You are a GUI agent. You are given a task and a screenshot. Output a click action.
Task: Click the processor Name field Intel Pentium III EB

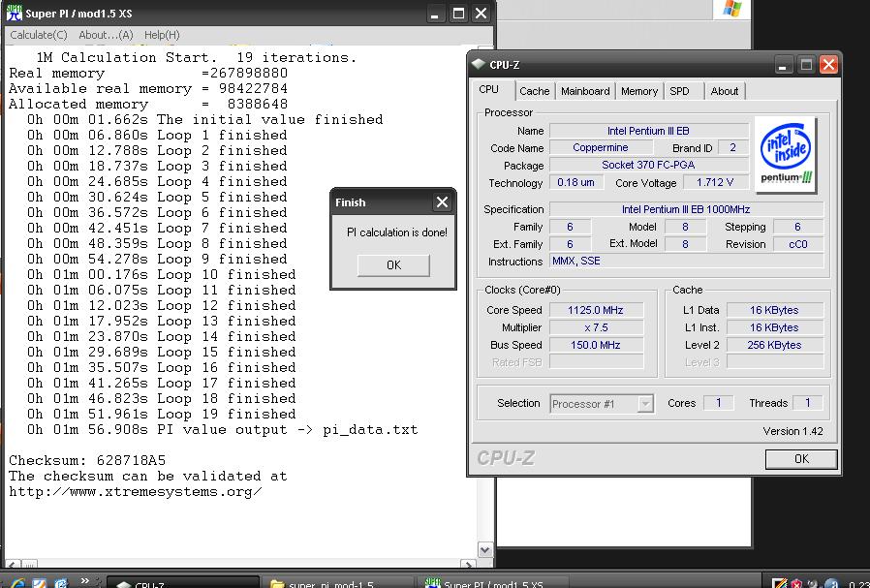coord(648,131)
